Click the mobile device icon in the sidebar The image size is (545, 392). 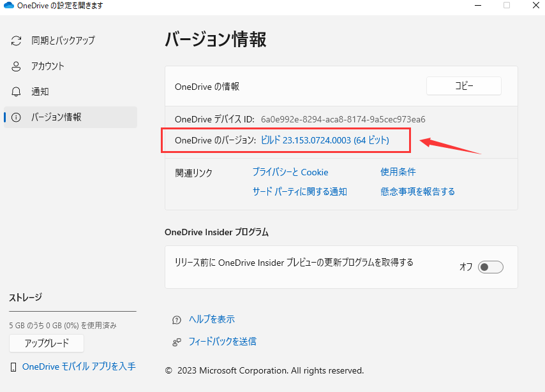point(13,367)
